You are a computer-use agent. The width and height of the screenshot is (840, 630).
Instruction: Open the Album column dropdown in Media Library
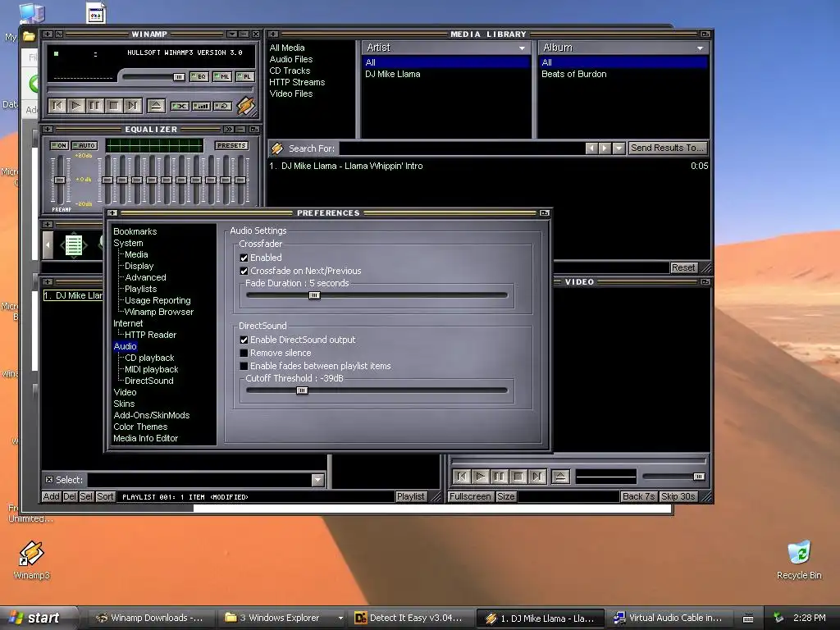click(x=700, y=48)
